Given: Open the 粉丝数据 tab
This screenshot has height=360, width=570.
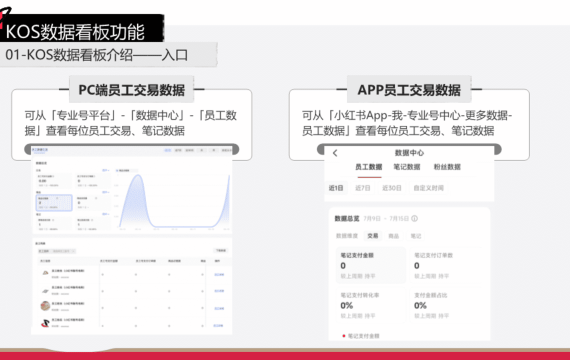Looking at the screenshot, I should coord(447,167).
